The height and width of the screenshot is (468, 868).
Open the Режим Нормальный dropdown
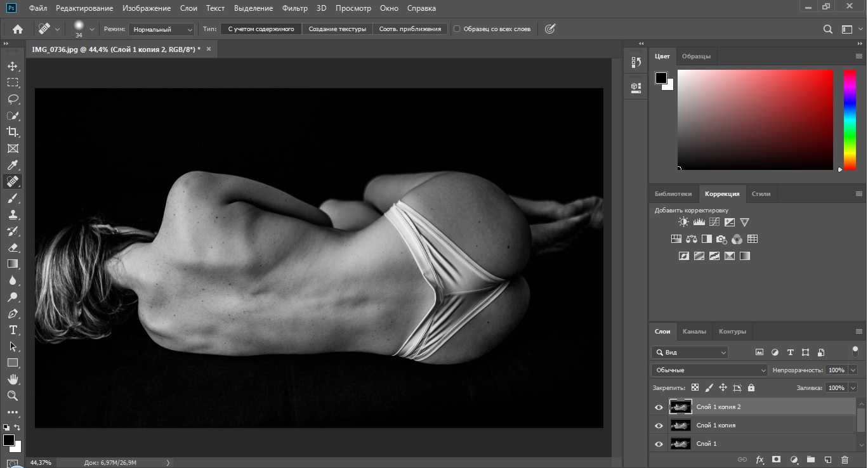pos(162,29)
